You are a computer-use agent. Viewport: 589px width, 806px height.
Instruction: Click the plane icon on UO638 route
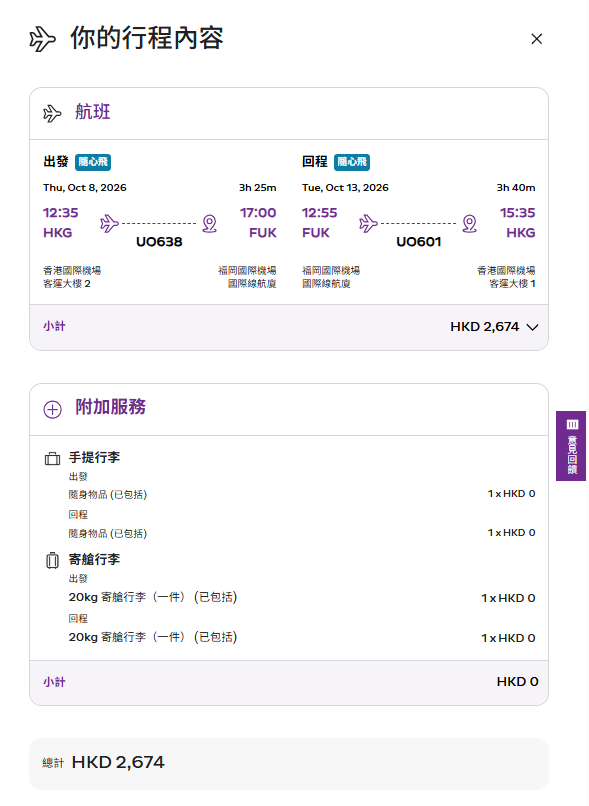pyautogui.click(x=109, y=224)
